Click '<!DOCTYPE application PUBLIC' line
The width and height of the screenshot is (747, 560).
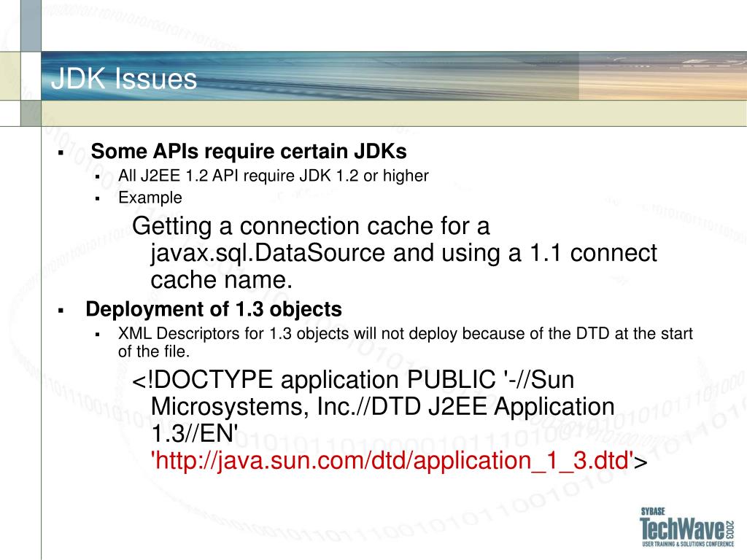[x=353, y=380]
